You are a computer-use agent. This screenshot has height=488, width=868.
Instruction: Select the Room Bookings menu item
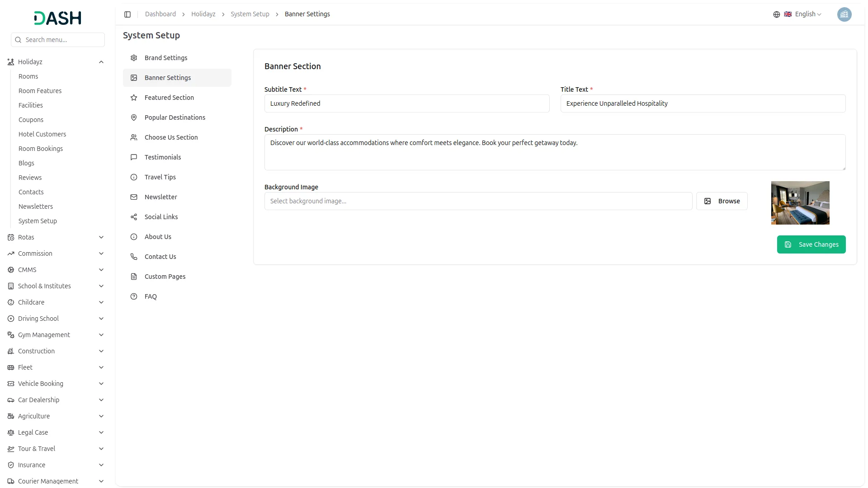tap(41, 149)
